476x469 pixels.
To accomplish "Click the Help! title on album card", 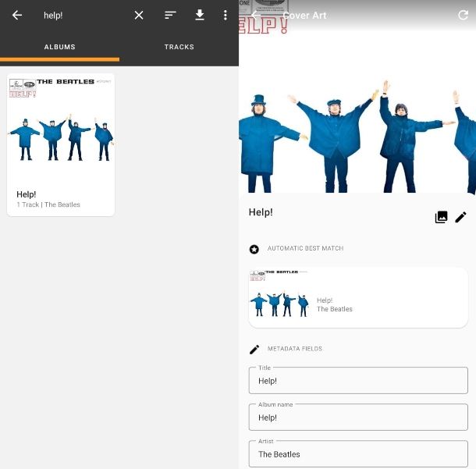I will pos(27,194).
